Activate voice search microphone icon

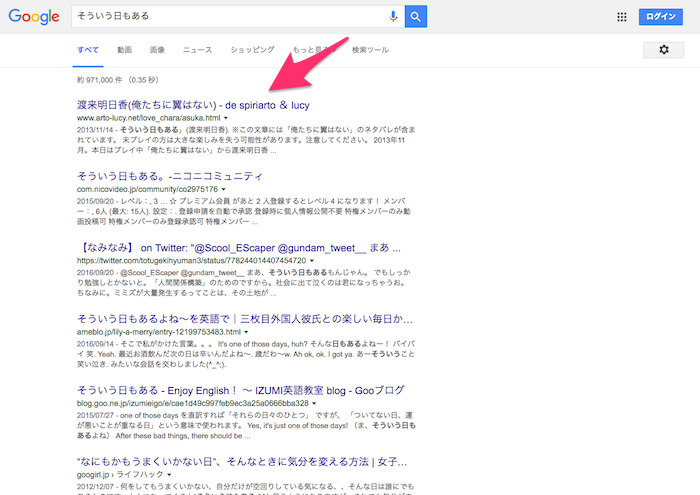(393, 17)
